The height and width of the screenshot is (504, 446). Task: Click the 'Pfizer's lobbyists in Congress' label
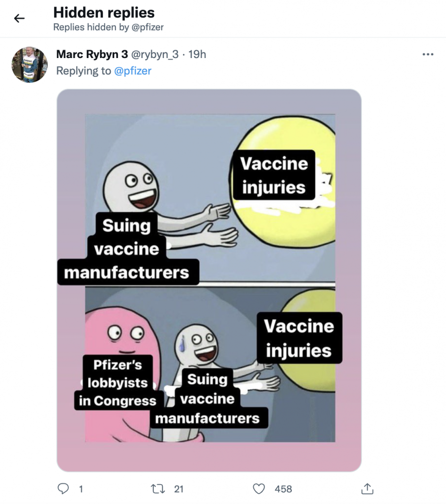coord(117,383)
